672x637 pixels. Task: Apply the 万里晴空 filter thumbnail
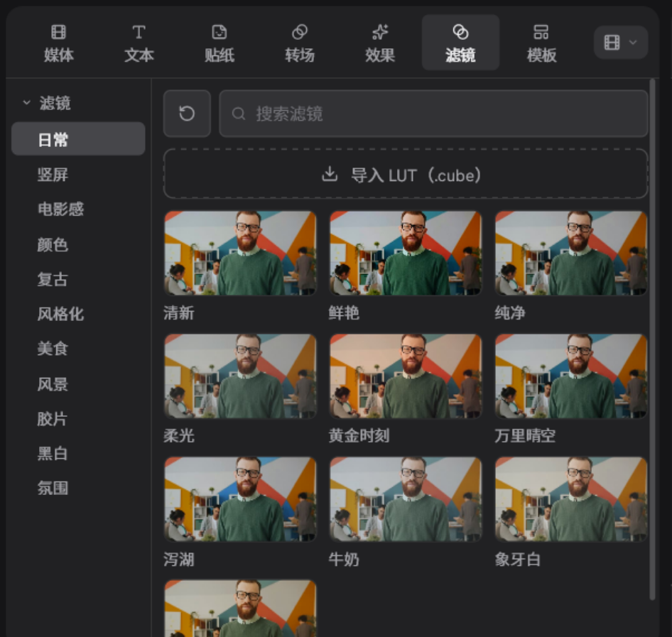(571, 376)
